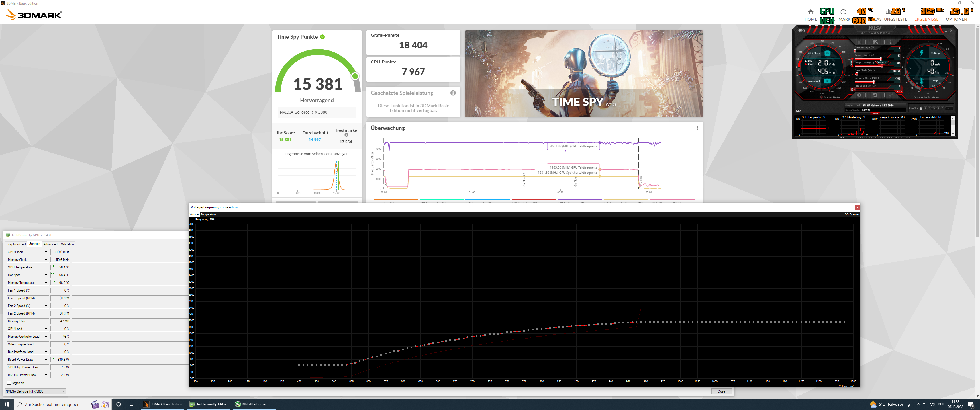Open Afterburner settings gear icon
The width and height of the screenshot is (980, 410).
(x=860, y=95)
